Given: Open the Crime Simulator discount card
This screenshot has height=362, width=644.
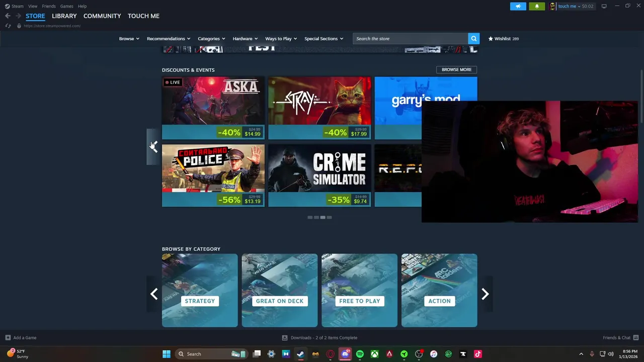Looking at the screenshot, I should pos(319,175).
